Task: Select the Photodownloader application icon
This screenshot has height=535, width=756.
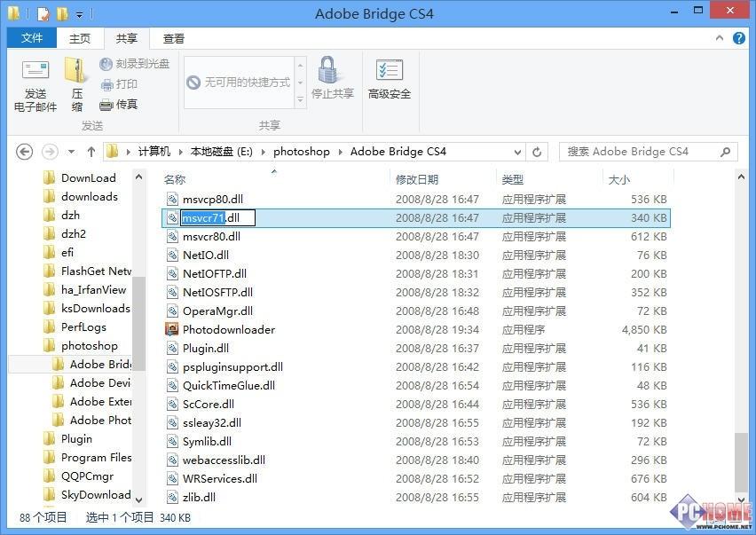Action: [x=173, y=330]
